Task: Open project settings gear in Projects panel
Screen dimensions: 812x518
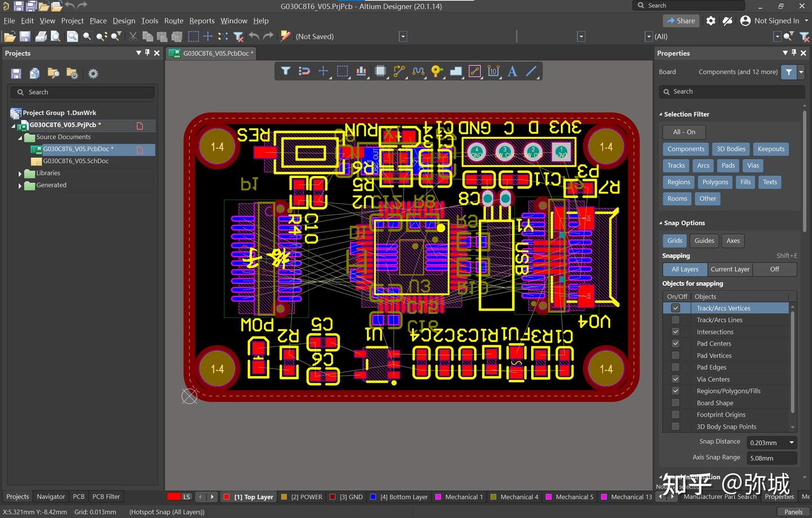Action: pyautogui.click(x=93, y=74)
